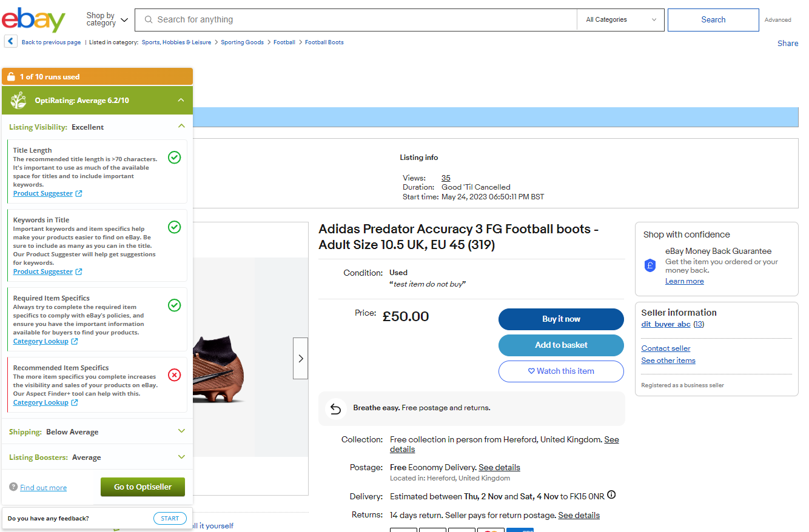Click Contact seller link
The width and height of the screenshot is (809, 532).
coord(666,348)
